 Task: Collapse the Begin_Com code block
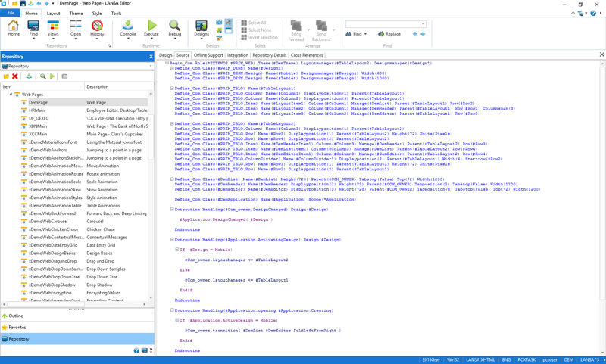[x=167, y=64]
